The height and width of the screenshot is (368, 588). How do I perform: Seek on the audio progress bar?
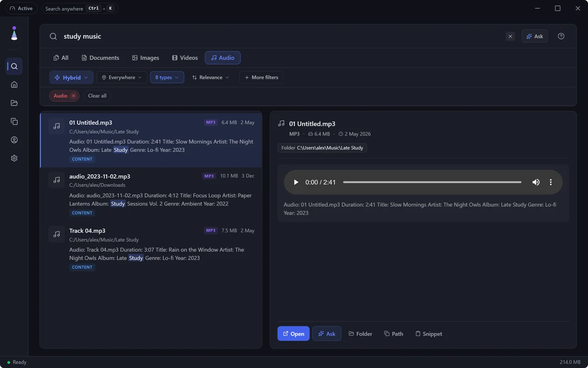click(432, 182)
